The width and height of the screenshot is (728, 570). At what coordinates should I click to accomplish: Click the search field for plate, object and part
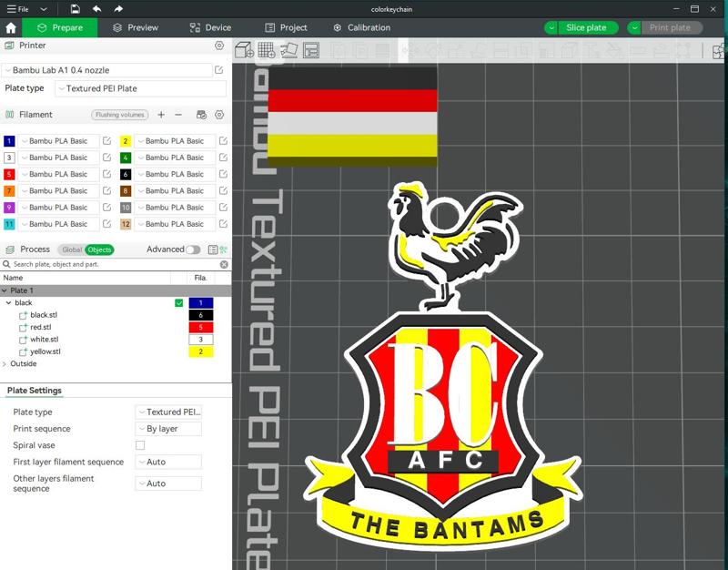[114, 264]
